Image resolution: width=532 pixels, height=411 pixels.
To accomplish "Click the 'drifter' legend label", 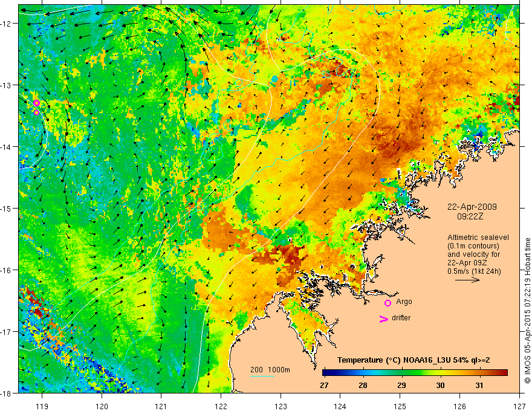I will tap(401, 318).
